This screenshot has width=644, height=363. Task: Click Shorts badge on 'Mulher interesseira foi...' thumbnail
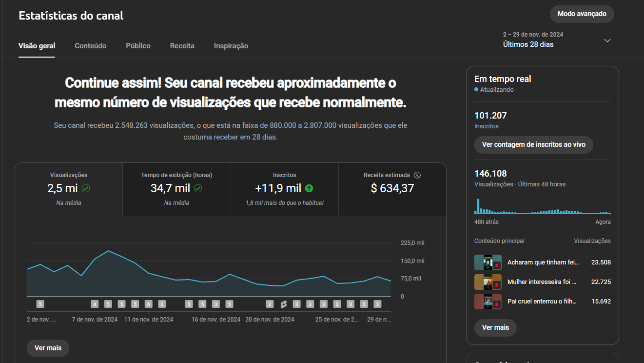497,285
